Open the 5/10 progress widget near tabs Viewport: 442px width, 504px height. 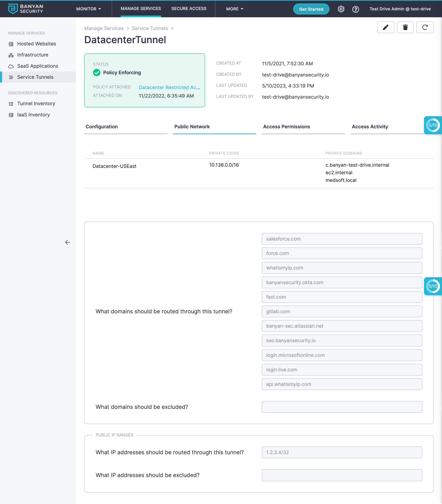433,125
